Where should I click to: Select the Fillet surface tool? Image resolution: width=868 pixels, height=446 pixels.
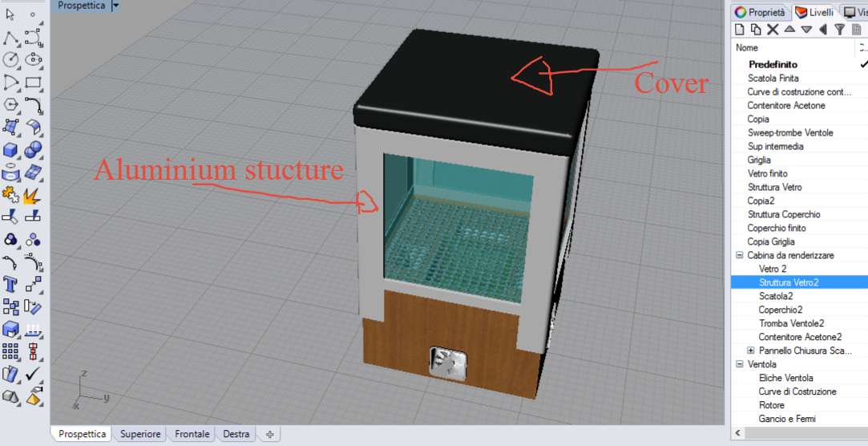pyautogui.click(x=33, y=128)
